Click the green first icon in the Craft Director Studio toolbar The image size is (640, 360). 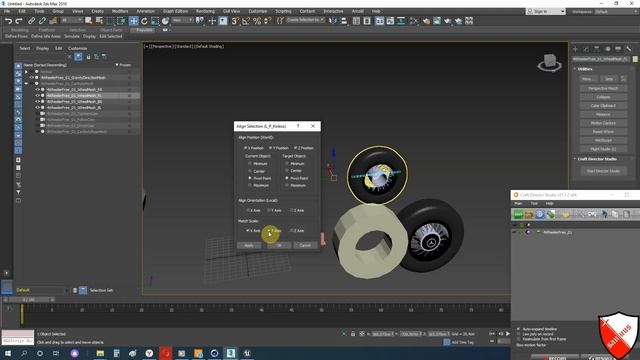pyautogui.click(x=518, y=214)
